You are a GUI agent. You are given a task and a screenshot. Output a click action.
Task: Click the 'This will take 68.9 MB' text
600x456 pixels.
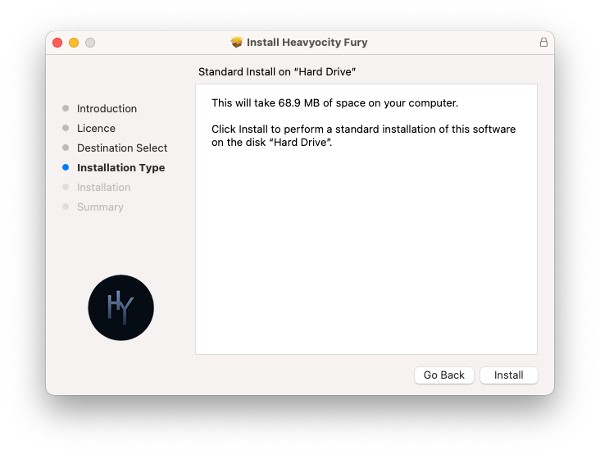coord(335,103)
